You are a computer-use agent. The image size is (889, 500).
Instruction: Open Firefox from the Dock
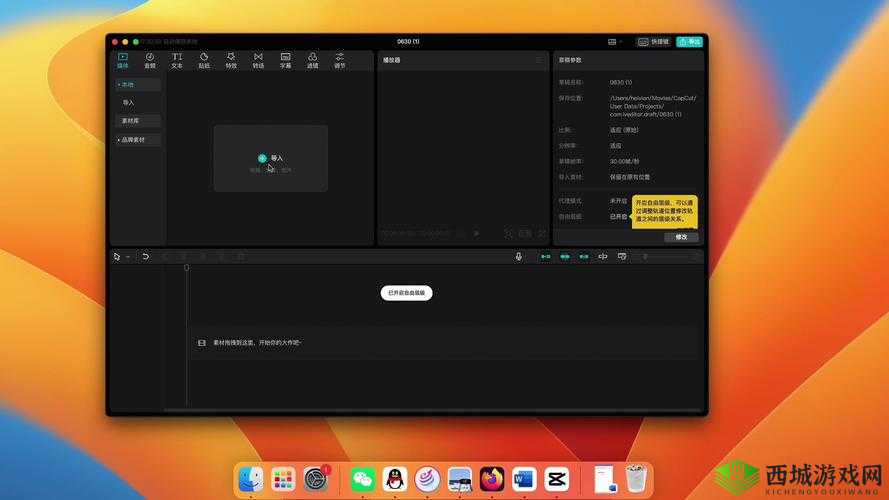(492, 480)
